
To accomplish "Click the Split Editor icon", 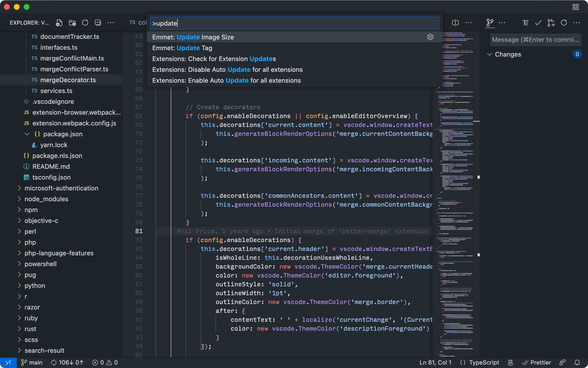I will [455, 23].
